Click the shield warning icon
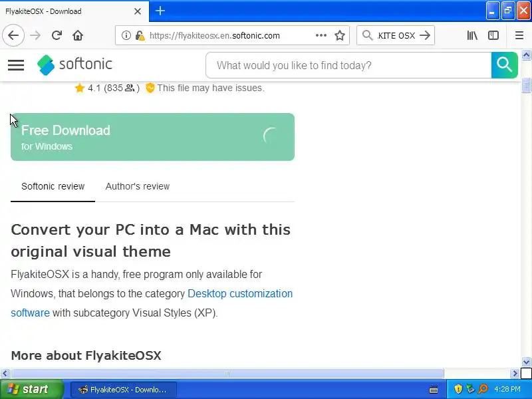This screenshot has width=532, height=399. (x=150, y=88)
